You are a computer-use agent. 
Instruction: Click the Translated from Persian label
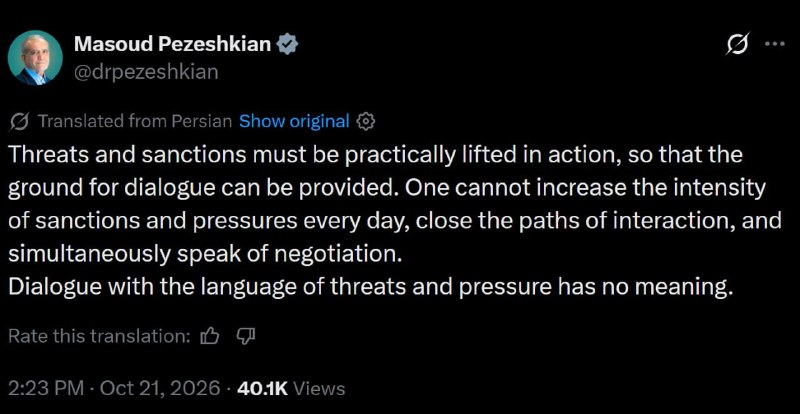135,121
